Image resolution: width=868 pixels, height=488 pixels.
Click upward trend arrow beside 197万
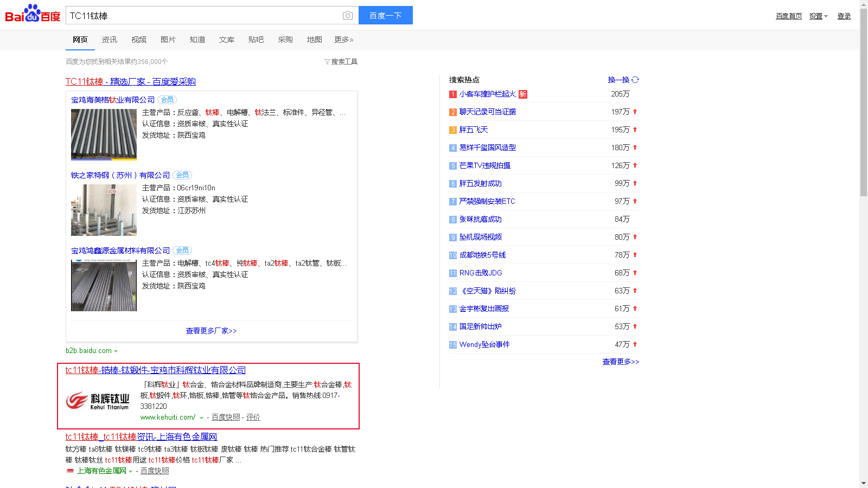pos(635,112)
